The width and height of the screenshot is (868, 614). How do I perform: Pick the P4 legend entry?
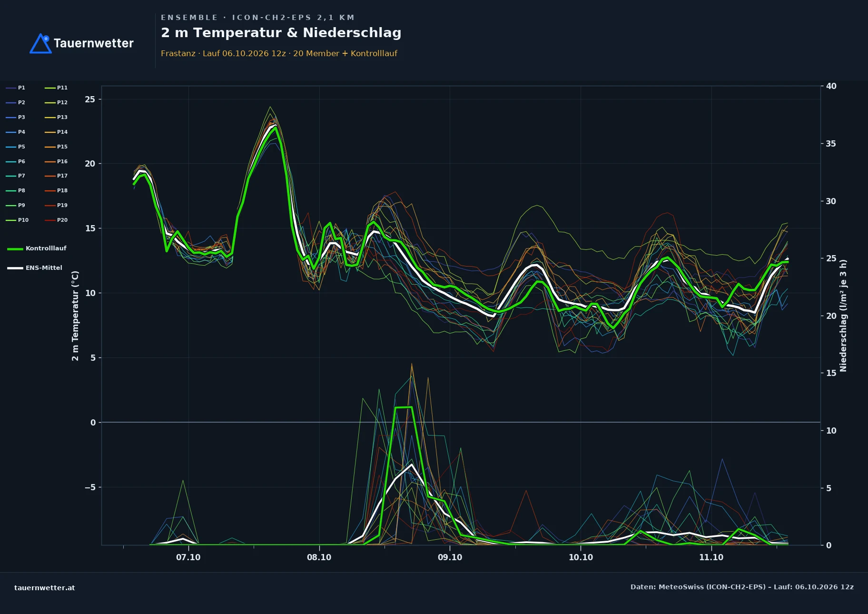pyautogui.click(x=16, y=132)
